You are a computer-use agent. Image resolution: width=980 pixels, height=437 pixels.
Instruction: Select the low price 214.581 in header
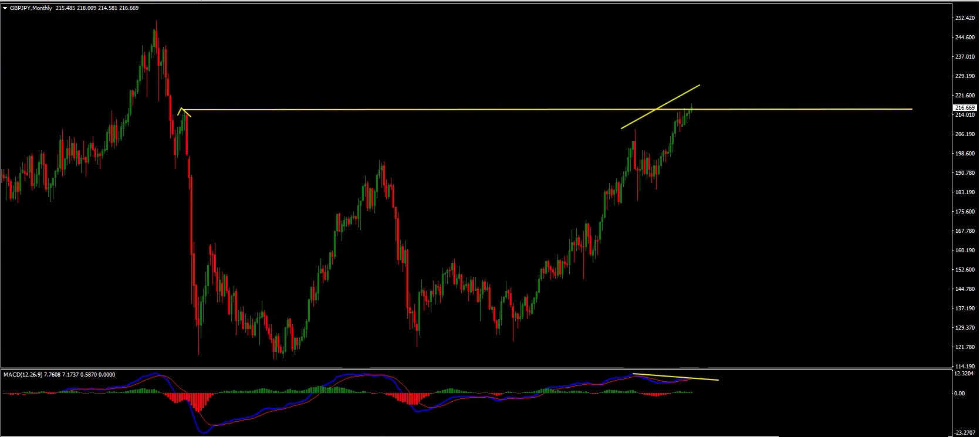point(108,8)
